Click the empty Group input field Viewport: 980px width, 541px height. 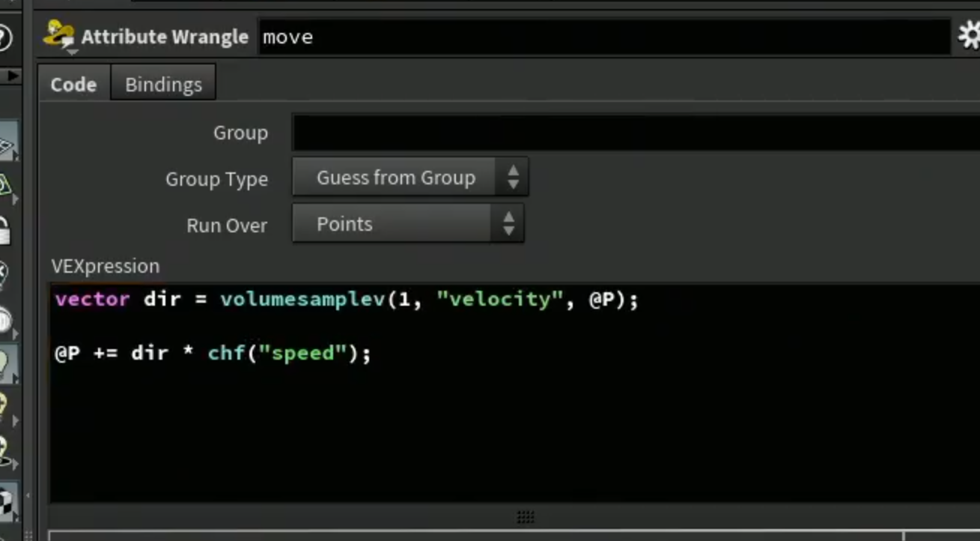[x=636, y=133]
